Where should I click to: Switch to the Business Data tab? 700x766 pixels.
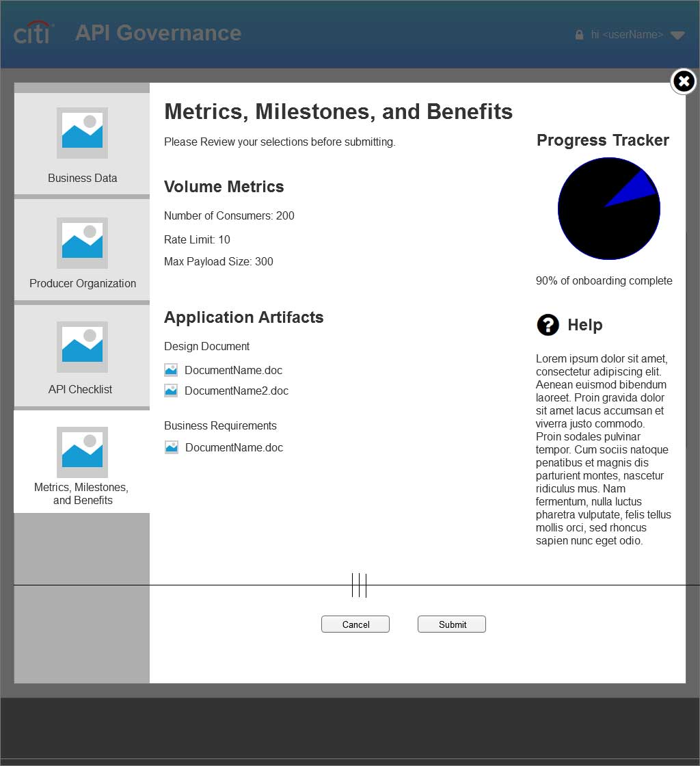coord(82,178)
